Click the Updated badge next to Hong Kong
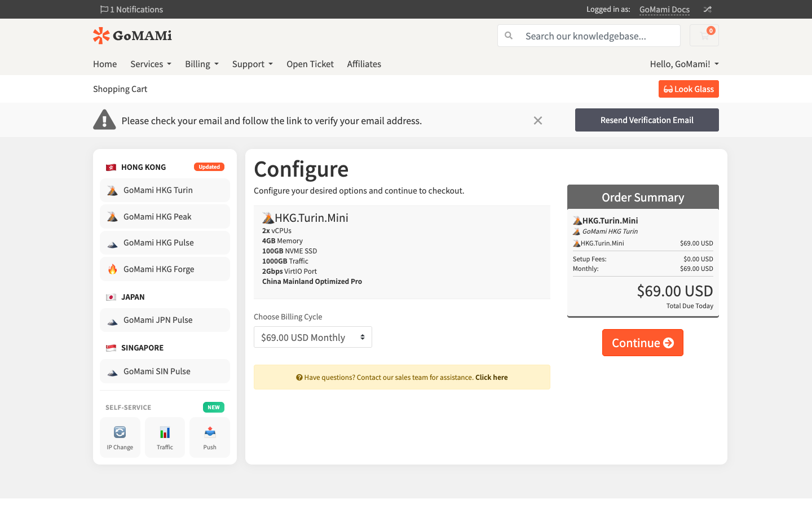The width and height of the screenshot is (812, 508). point(209,167)
